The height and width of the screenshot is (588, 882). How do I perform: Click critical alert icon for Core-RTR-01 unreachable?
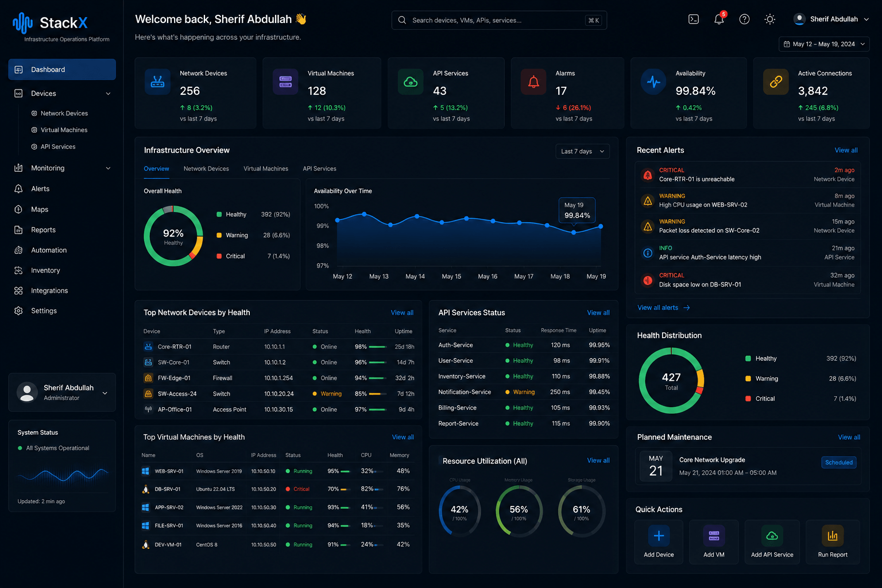tap(648, 175)
